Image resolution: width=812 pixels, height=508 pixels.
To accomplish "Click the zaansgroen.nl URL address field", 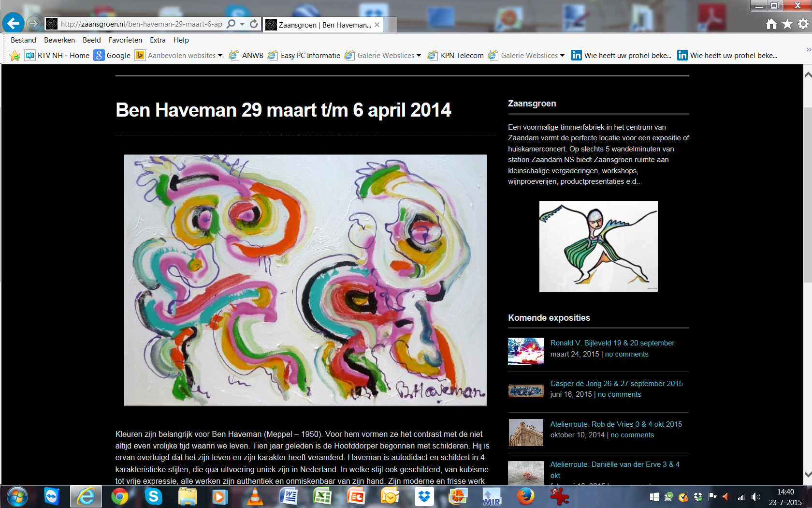I will click(x=141, y=24).
